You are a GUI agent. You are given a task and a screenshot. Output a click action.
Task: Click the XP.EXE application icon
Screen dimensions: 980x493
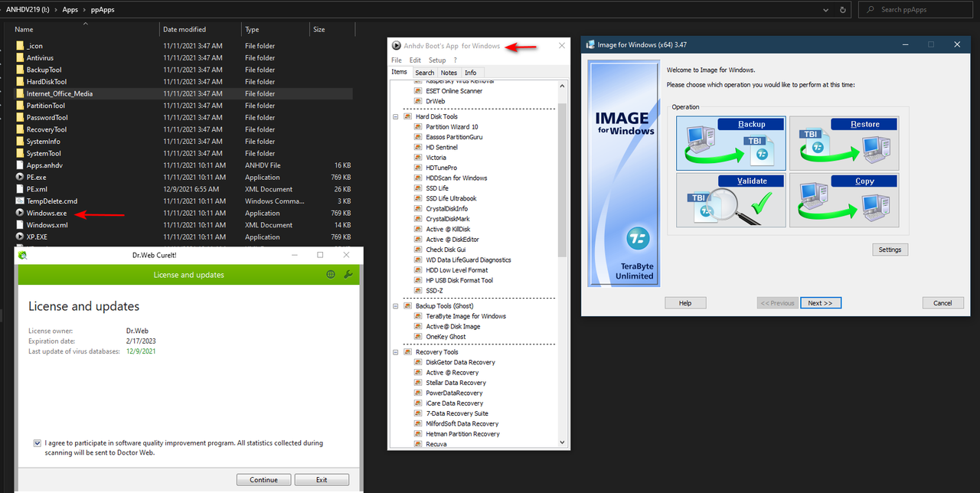tap(20, 237)
